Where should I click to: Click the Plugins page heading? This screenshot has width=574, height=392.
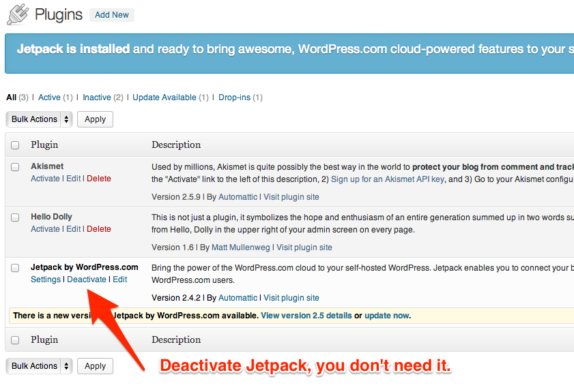[59, 15]
